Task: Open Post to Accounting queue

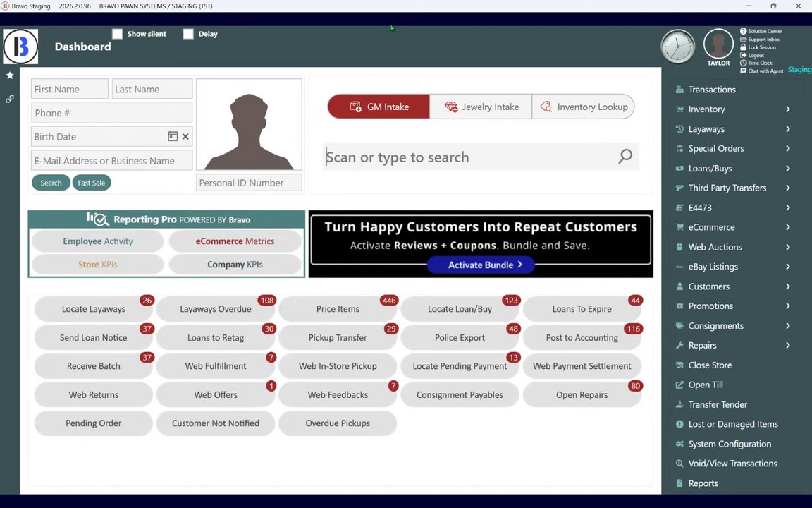Action: (x=582, y=337)
